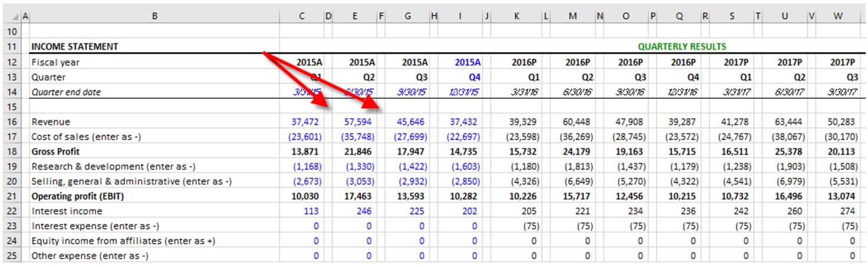Image resolution: width=868 pixels, height=267 pixels.
Task: Select row 11 header
Action: (12, 46)
